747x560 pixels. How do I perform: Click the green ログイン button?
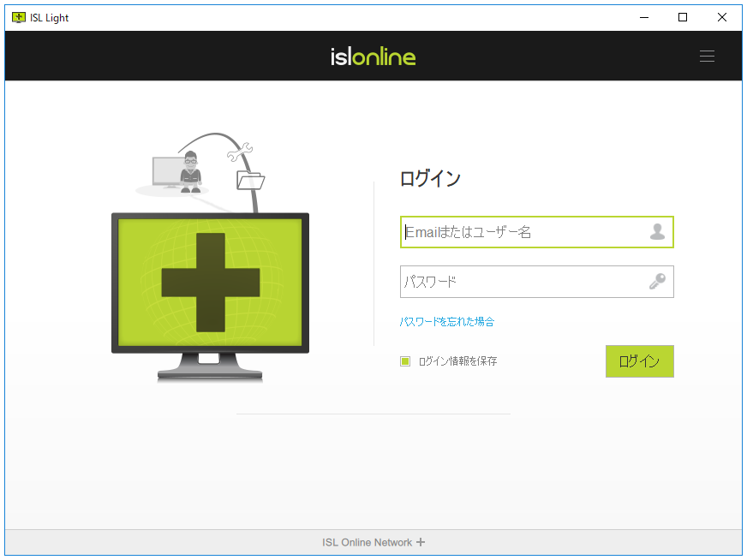[639, 361]
